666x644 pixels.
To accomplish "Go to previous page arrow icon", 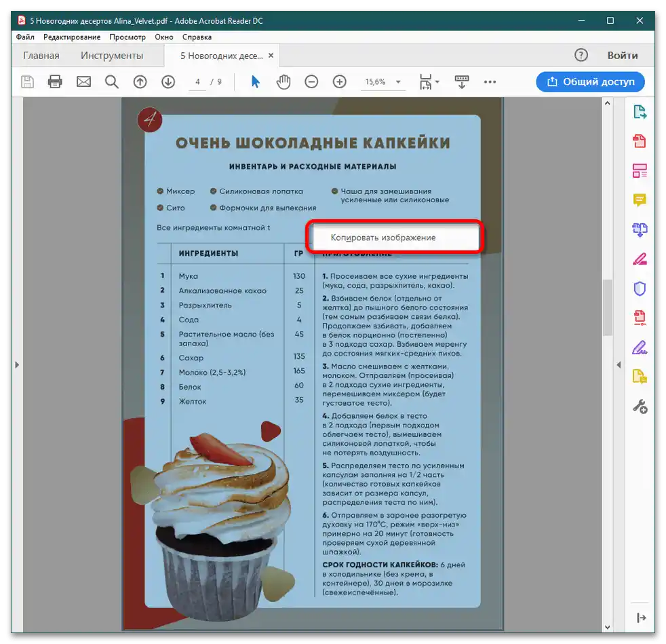I will pyautogui.click(x=140, y=81).
